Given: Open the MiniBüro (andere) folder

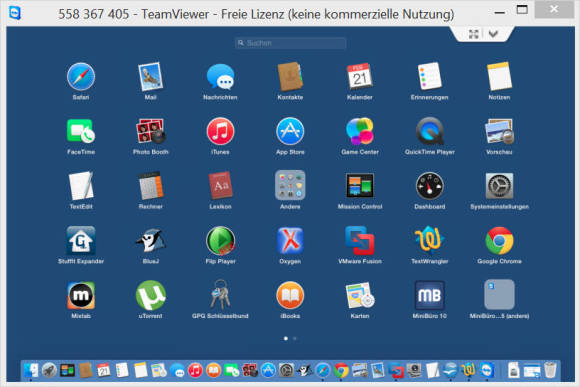Looking at the screenshot, I should pyautogui.click(x=499, y=295).
